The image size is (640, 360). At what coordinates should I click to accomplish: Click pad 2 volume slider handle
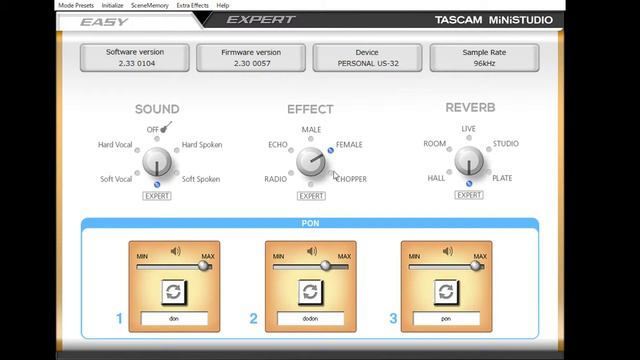tap(325, 266)
